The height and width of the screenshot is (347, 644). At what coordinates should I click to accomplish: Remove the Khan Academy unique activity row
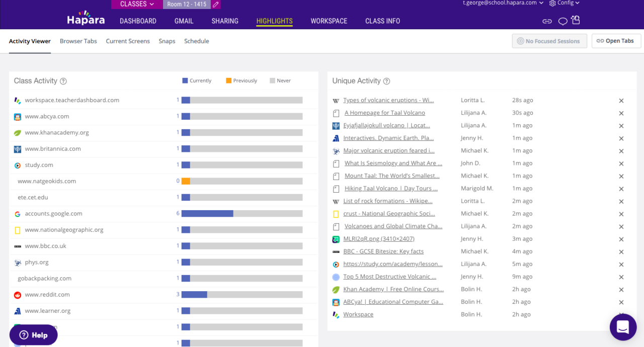pyautogui.click(x=621, y=290)
